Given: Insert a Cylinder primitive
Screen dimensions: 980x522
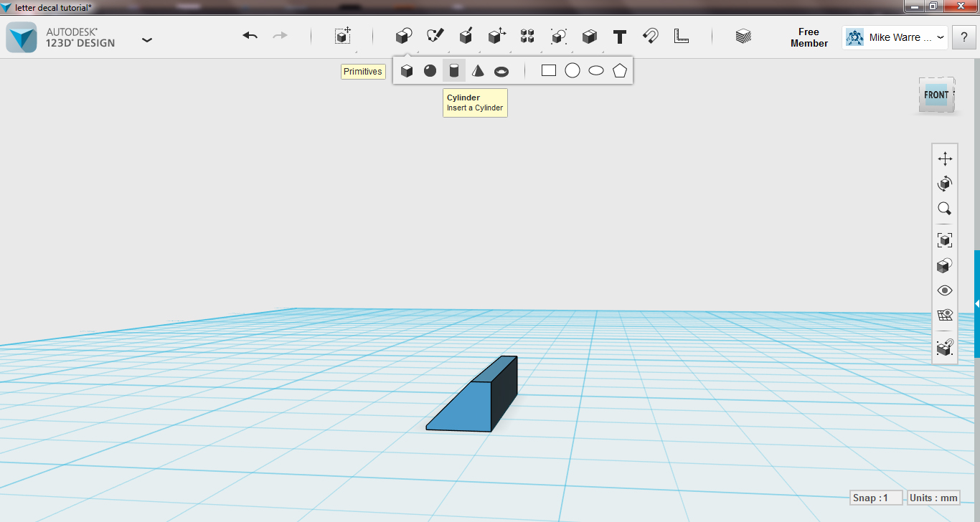Looking at the screenshot, I should (453, 70).
